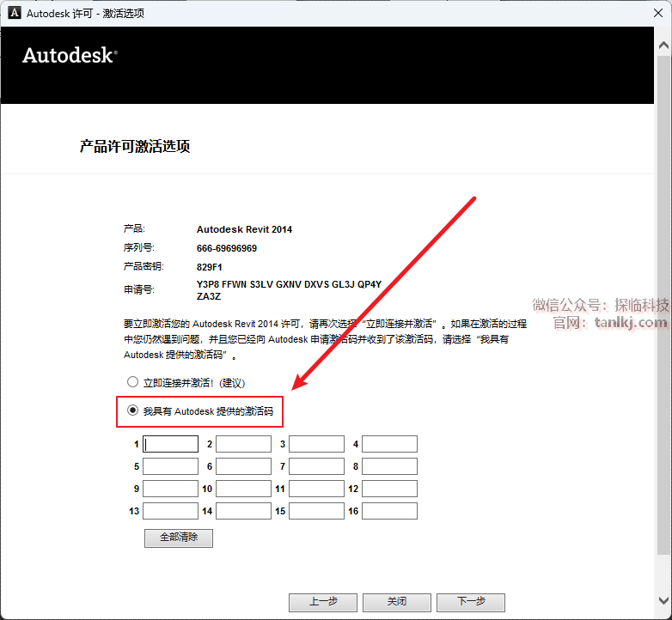Click the product name Autodesk Revit 2014
This screenshot has width=672, height=620.
coord(244,229)
